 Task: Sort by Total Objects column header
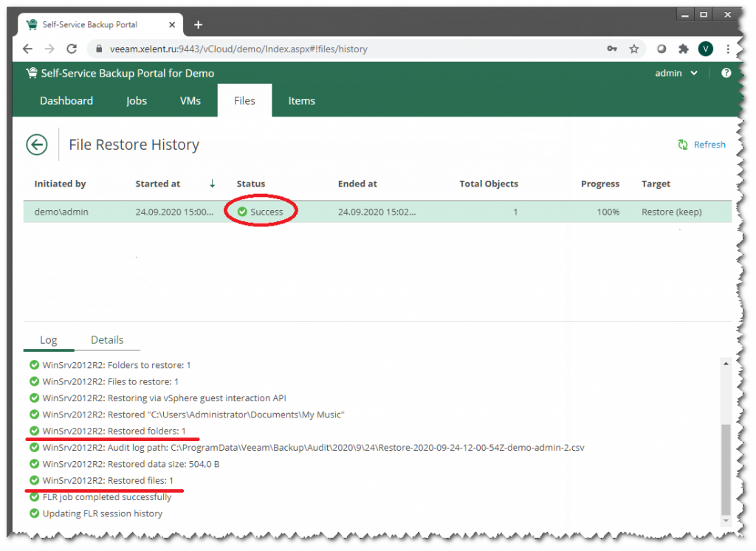(489, 184)
